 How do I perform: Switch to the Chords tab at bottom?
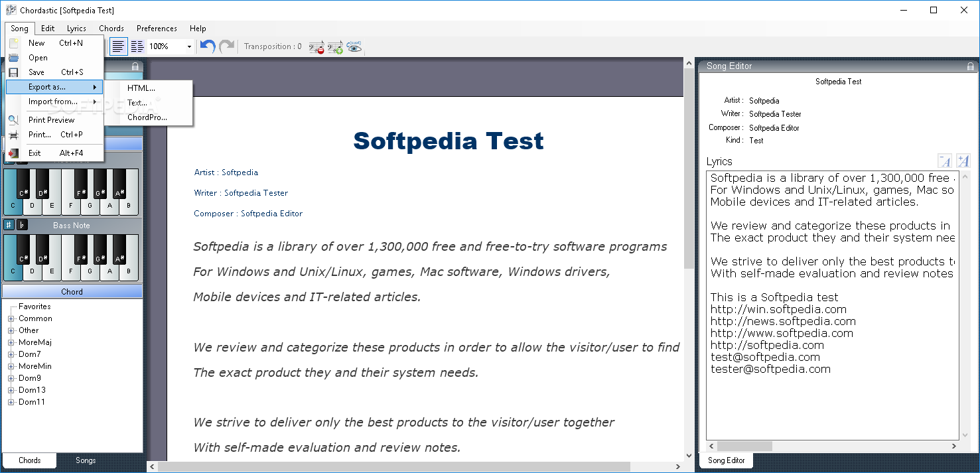tap(30, 460)
